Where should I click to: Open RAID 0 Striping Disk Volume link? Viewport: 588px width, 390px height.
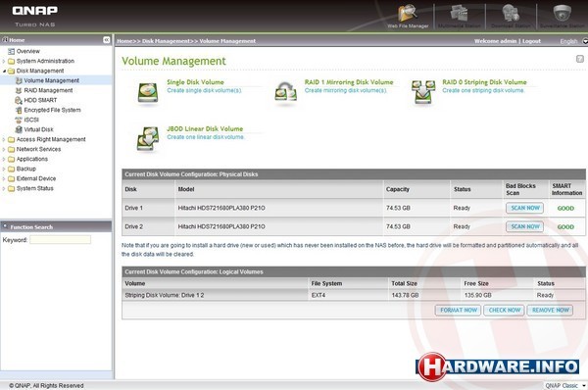[484, 81]
